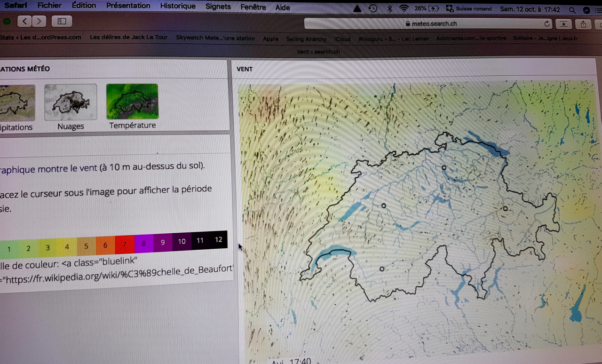Open Spotlight search magnifier
This screenshot has height=364, width=602.
(572, 9)
